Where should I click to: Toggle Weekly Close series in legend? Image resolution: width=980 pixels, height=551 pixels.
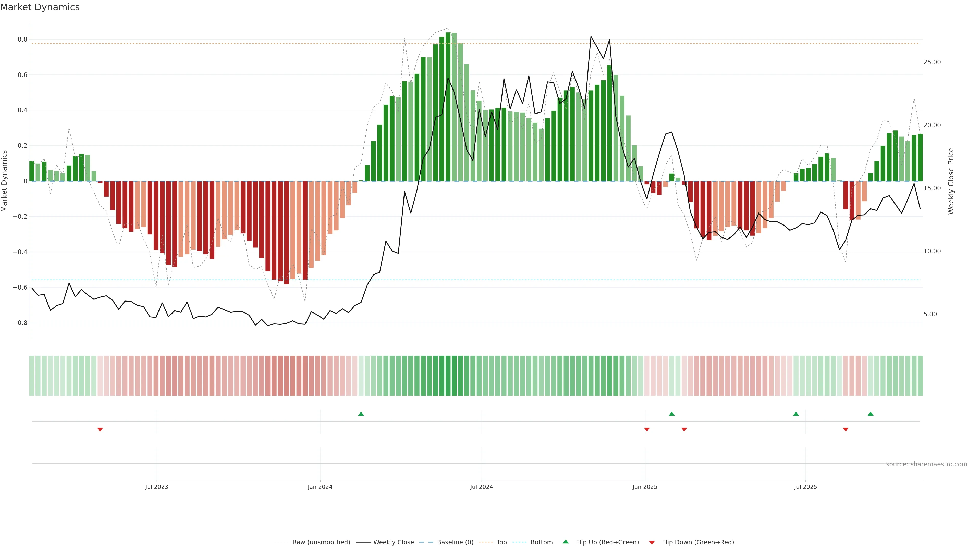click(x=393, y=542)
